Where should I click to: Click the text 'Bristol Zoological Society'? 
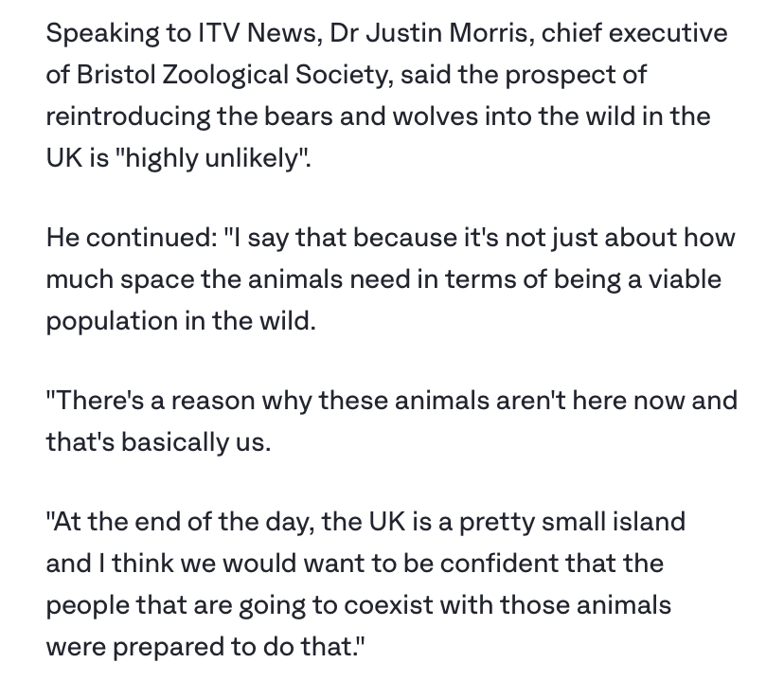tap(235, 75)
